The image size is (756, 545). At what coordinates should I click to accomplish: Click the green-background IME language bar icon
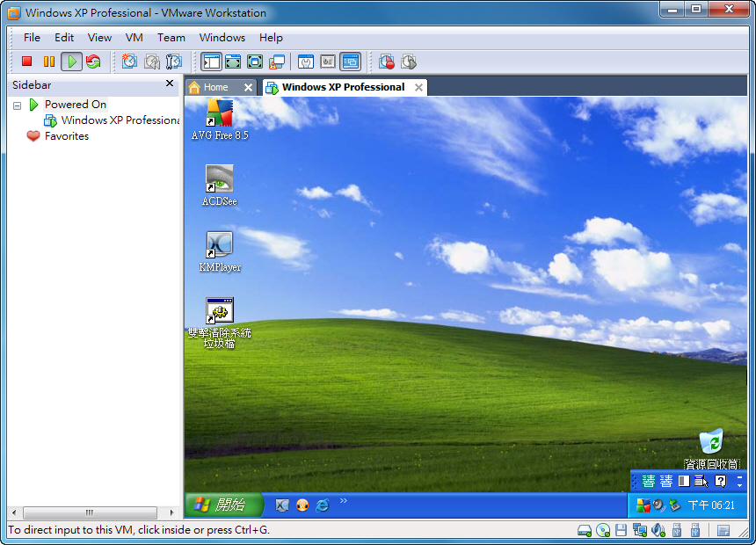(649, 482)
